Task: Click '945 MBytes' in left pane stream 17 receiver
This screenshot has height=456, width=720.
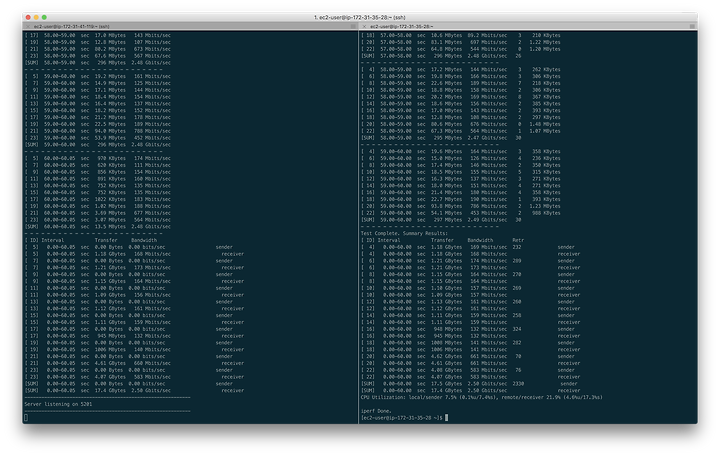Action: point(112,336)
